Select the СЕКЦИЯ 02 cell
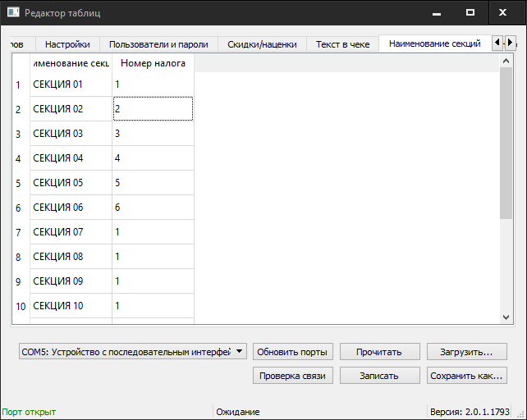 click(71, 109)
